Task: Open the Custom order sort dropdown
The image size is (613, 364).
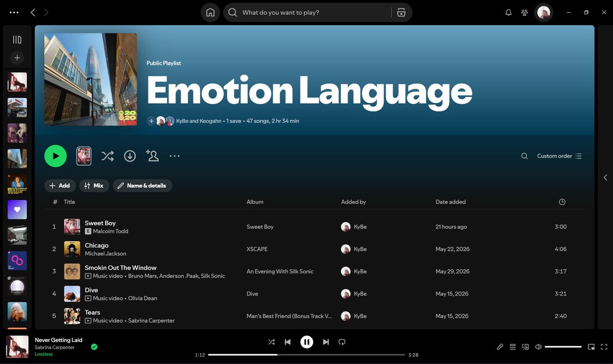Action: coord(559,156)
